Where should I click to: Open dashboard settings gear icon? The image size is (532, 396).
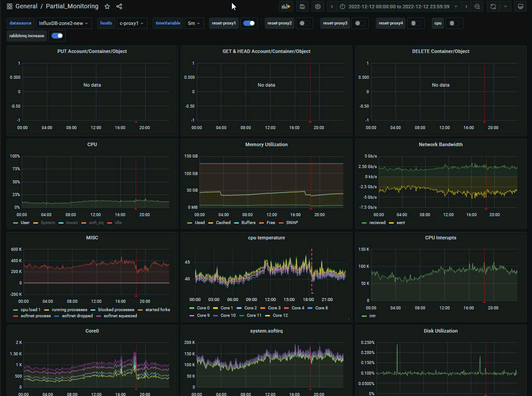(x=318, y=7)
